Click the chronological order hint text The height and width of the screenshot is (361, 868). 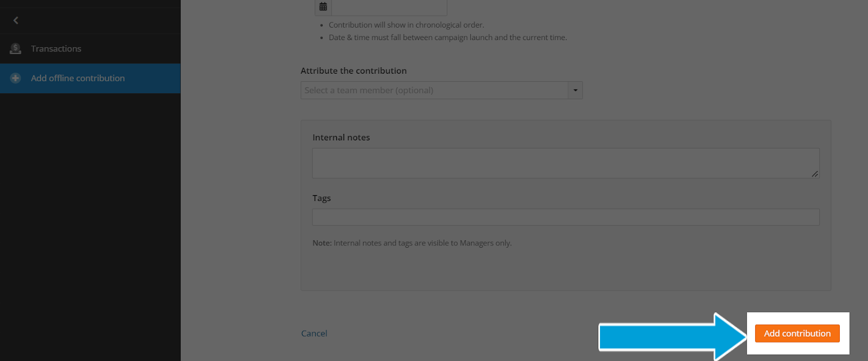click(x=406, y=25)
